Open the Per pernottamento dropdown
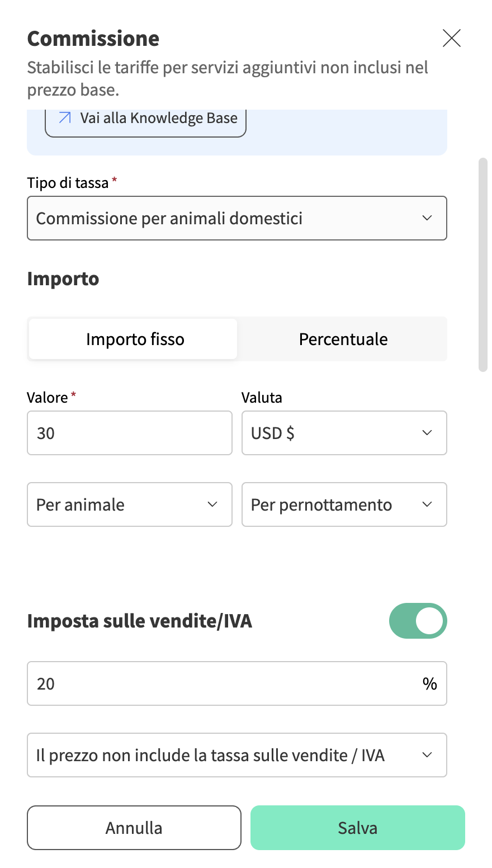 coord(344,504)
